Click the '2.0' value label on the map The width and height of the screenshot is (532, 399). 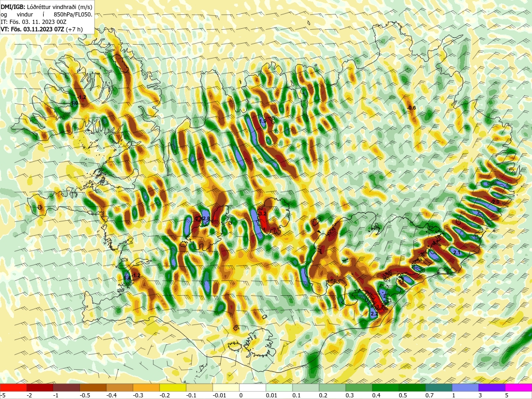pos(496,202)
